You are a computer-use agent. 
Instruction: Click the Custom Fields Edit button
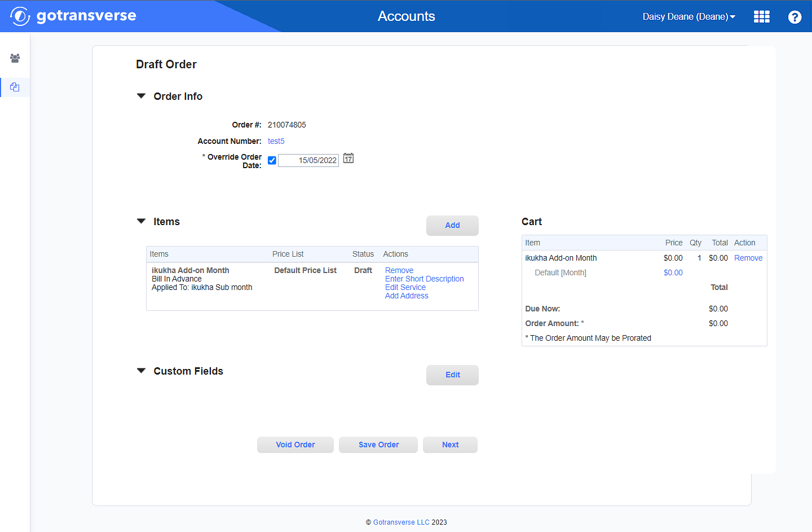(452, 375)
